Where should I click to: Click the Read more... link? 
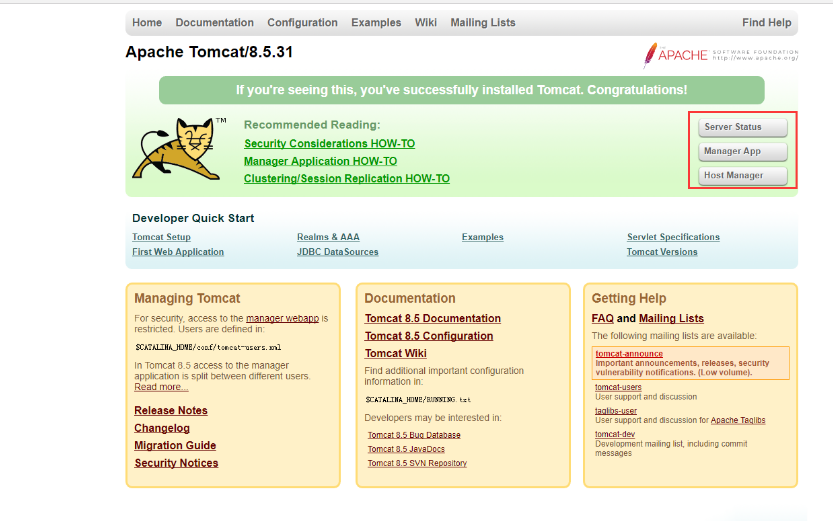pyautogui.click(x=161, y=387)
